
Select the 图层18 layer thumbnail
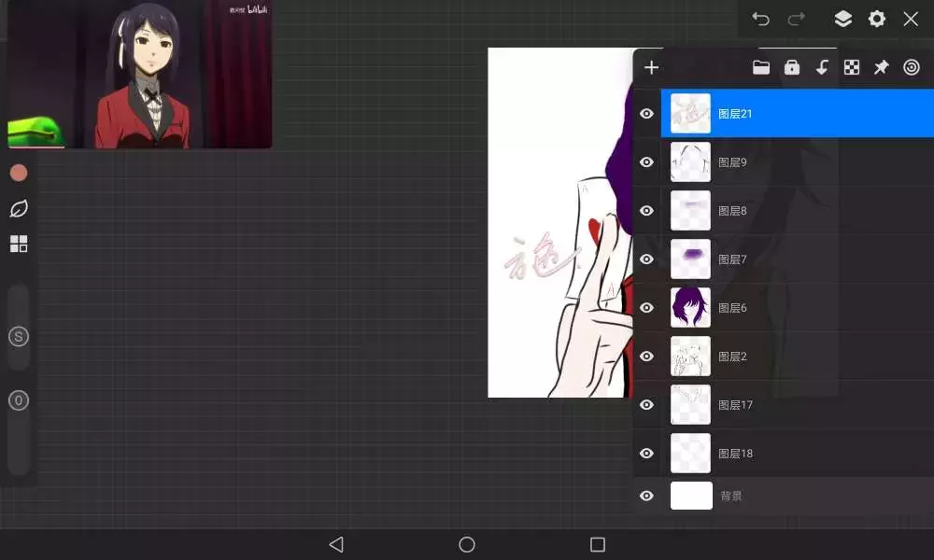(x=690, y=454)
